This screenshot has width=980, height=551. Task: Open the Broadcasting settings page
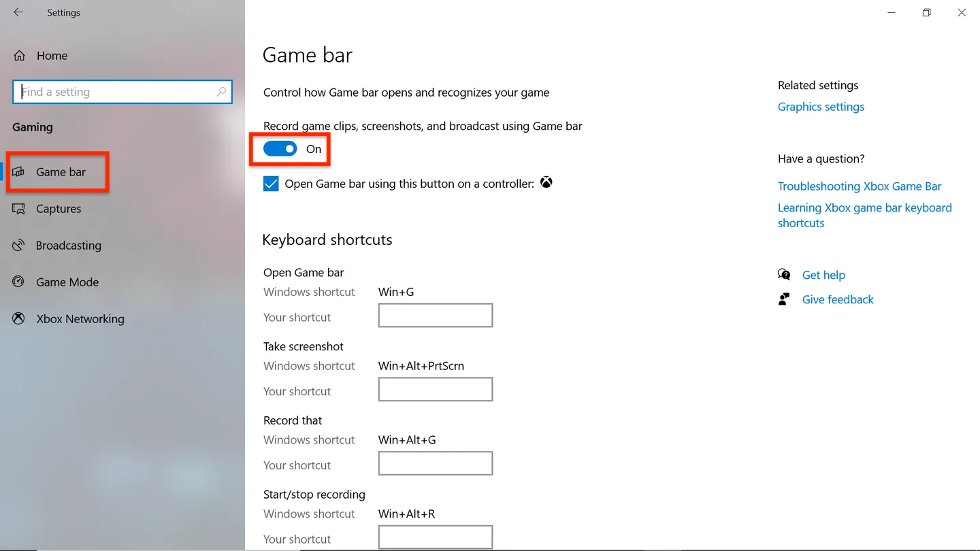(69, 246)
